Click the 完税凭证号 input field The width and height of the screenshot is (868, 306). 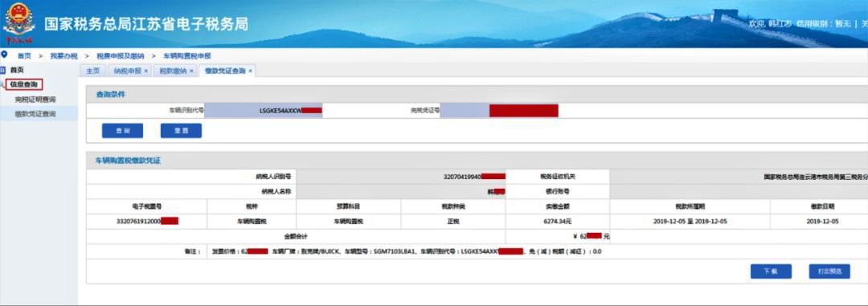(499, 110)
